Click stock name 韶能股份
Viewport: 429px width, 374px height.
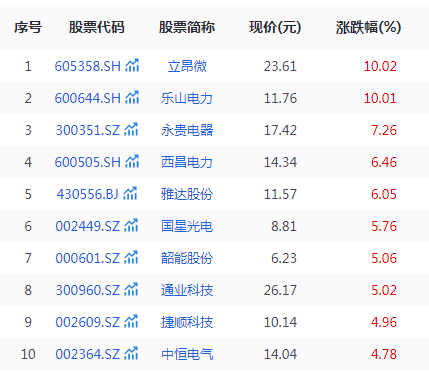[x=187, y=258]
